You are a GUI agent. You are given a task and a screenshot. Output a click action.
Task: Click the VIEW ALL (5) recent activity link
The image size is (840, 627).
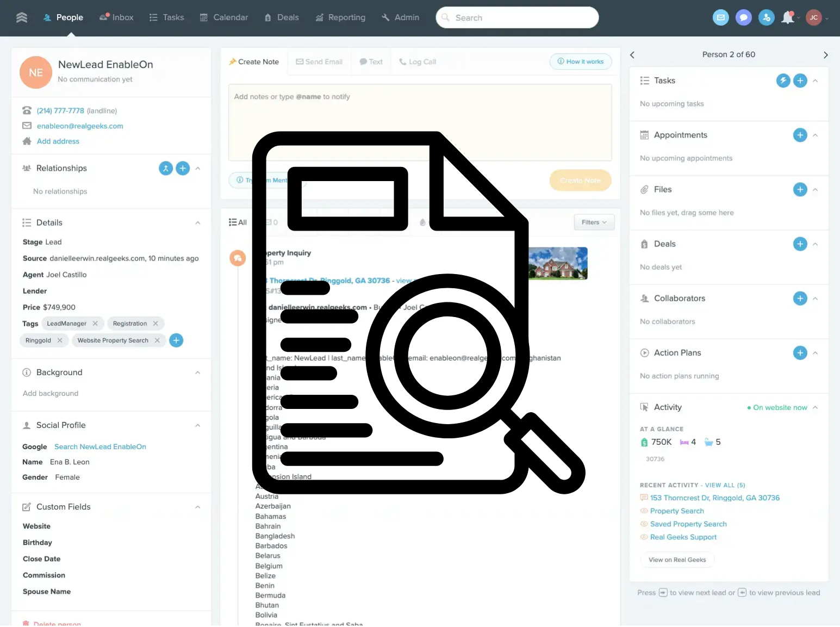725,485
